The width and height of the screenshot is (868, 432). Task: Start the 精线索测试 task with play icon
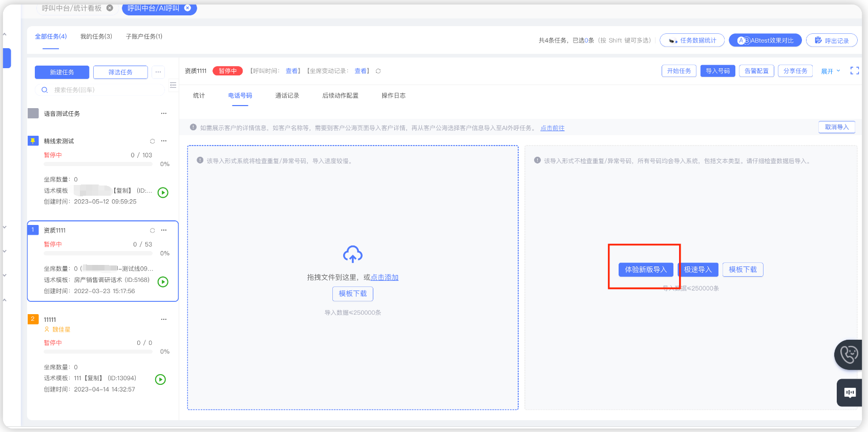pos(163,193)
